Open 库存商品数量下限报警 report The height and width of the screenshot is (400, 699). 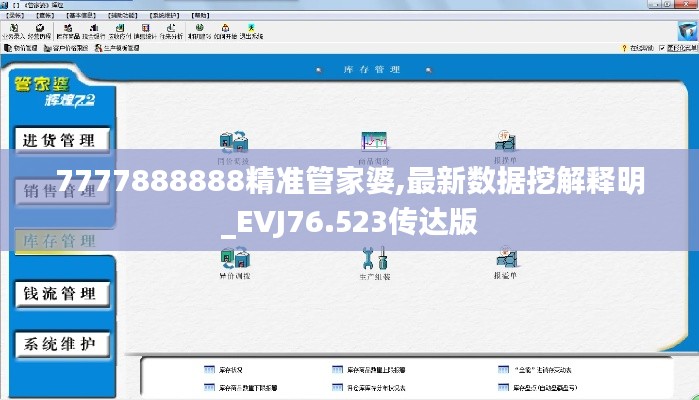pyautogui.click(x=248, y=388)
